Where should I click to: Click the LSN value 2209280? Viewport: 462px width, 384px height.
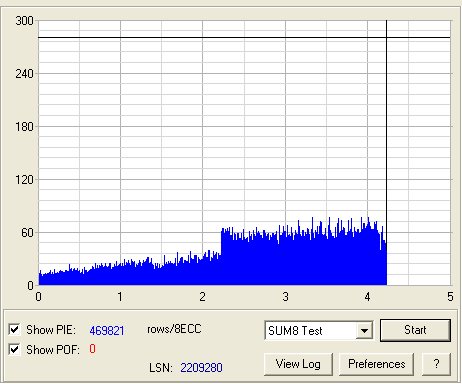tap(201, 368)
